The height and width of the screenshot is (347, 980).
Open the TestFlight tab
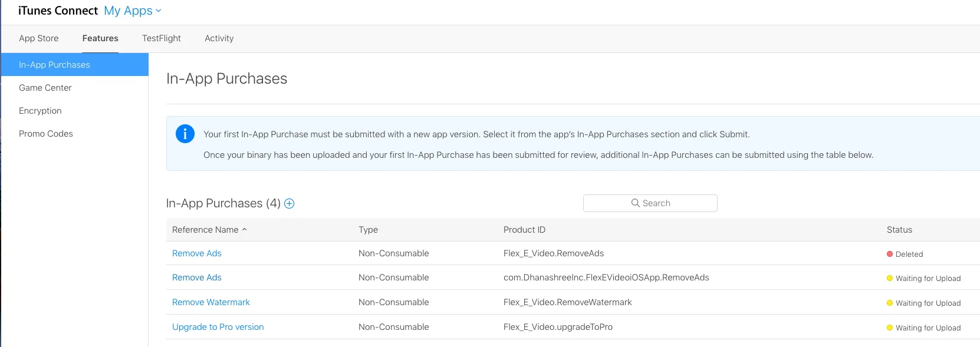pyautogui.click(x=162, y=38)
